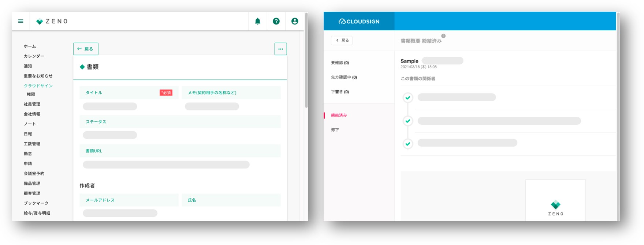Select 要確認 (0) in CloudSign sidebar
644x245 pixels.
[x=340, y=63]
